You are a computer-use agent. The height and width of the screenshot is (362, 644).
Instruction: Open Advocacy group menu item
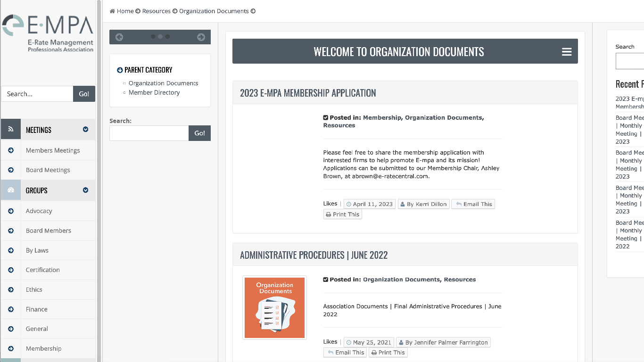coord(39,211)
